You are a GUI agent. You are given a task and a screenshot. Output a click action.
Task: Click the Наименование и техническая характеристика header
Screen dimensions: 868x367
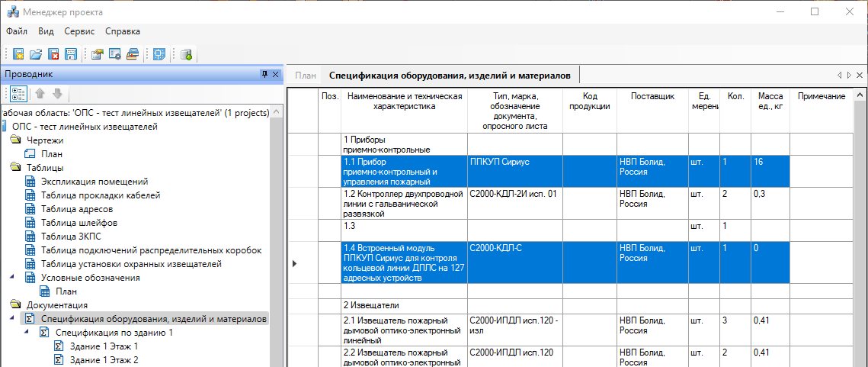405,111
